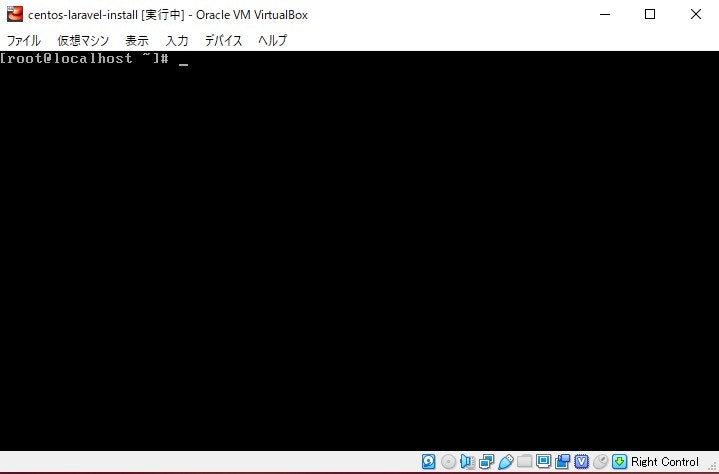Click the optical drive status icon
This screenshot has height=474, width=719.
[448, 461]
